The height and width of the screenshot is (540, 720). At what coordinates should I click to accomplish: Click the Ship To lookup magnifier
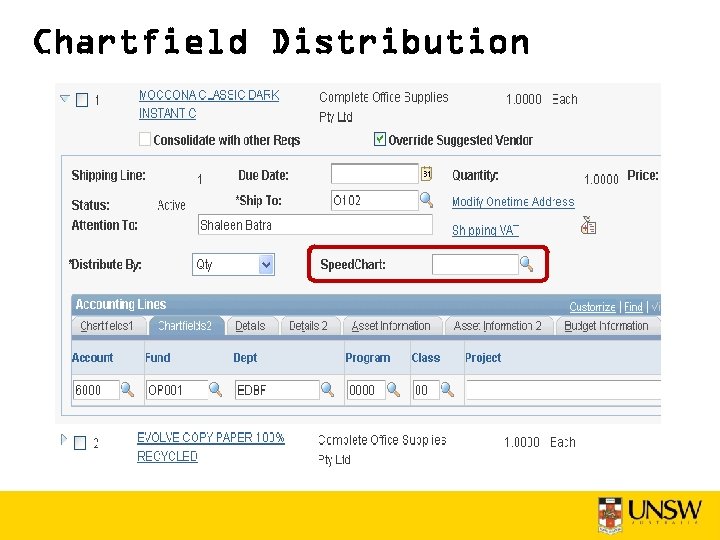(427, 200)
